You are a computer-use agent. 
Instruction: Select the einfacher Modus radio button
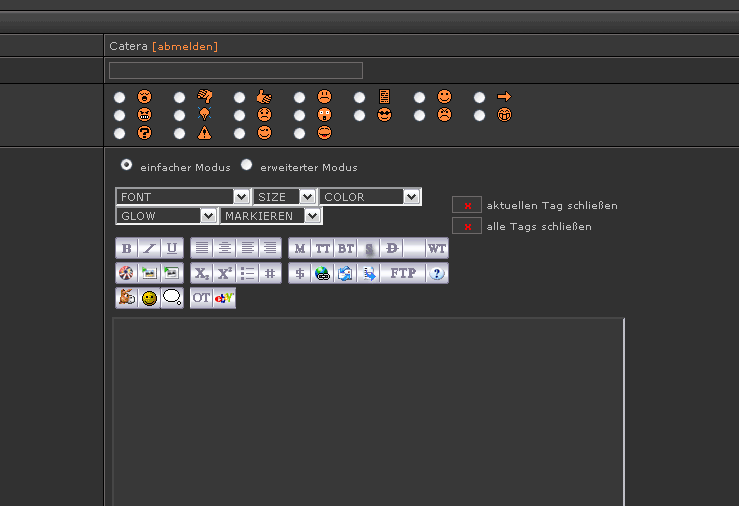coord(126,164)
